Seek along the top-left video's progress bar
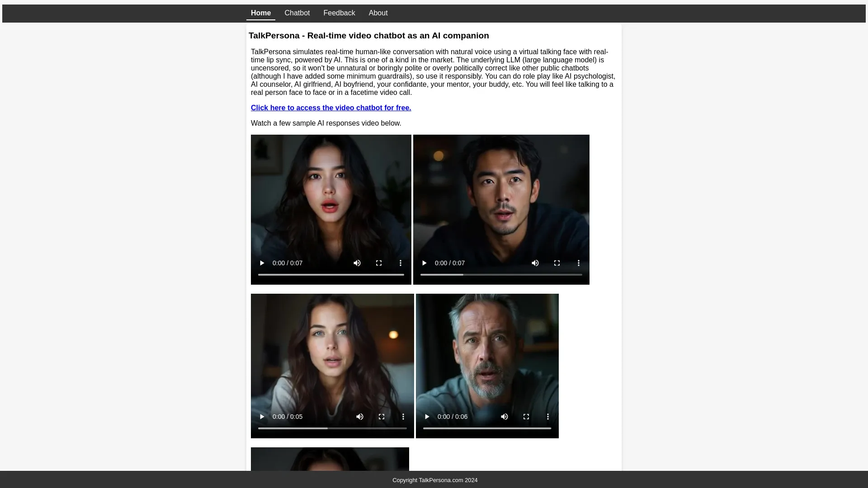Viewport: 868px width, 488px height. pos(331,274)
